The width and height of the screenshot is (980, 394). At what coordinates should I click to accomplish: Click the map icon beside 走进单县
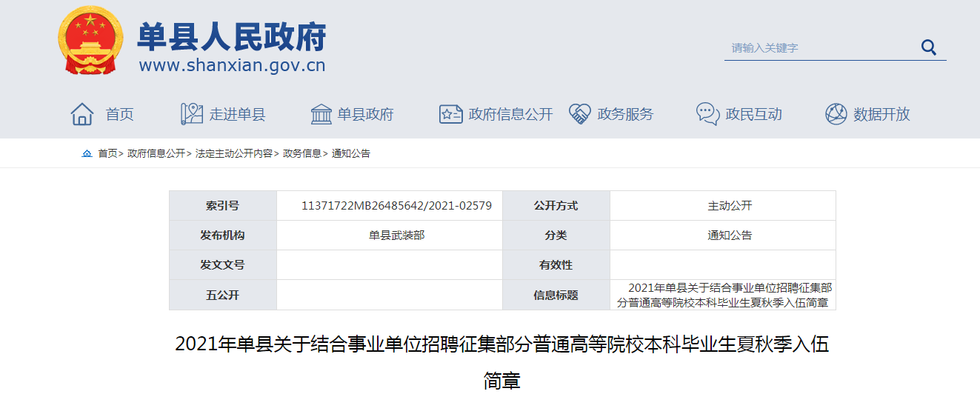[192, 114]
